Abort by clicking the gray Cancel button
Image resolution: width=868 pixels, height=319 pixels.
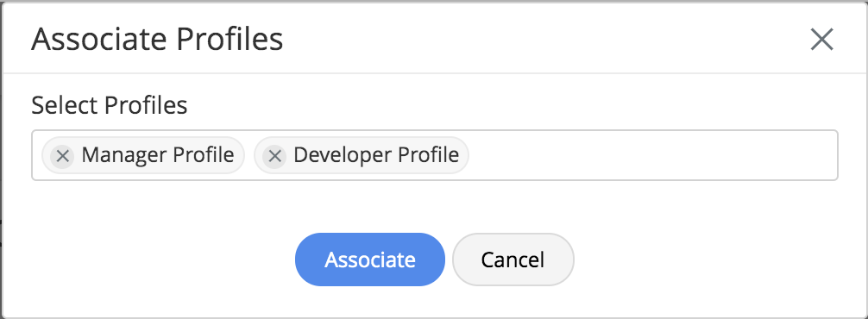(513, 260)
